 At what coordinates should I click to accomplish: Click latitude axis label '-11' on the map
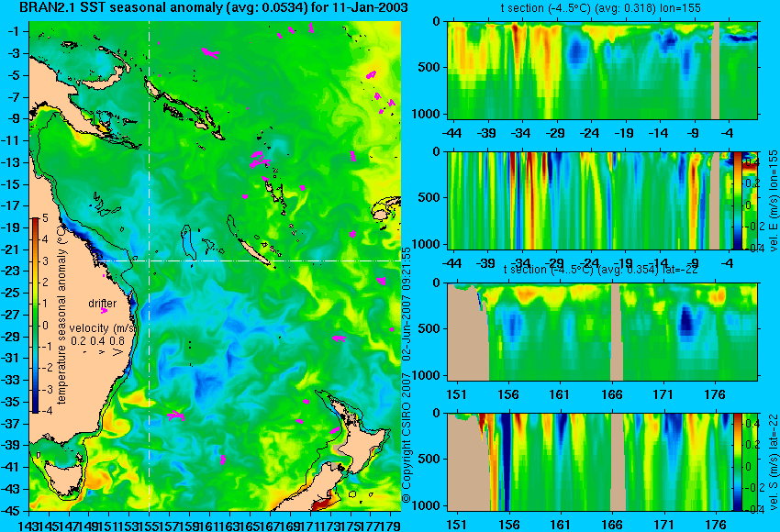click(x=9, y=140)
